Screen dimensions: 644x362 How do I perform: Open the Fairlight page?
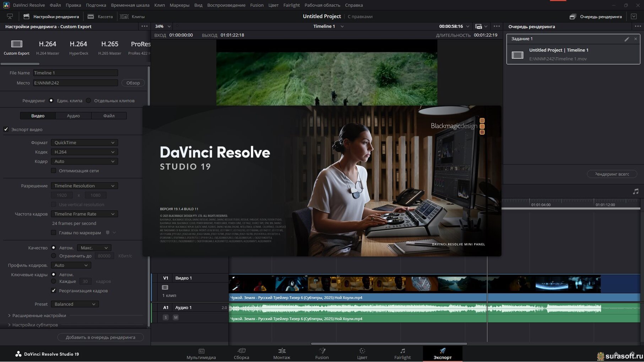pyautogui.click(x=402, y=354)
